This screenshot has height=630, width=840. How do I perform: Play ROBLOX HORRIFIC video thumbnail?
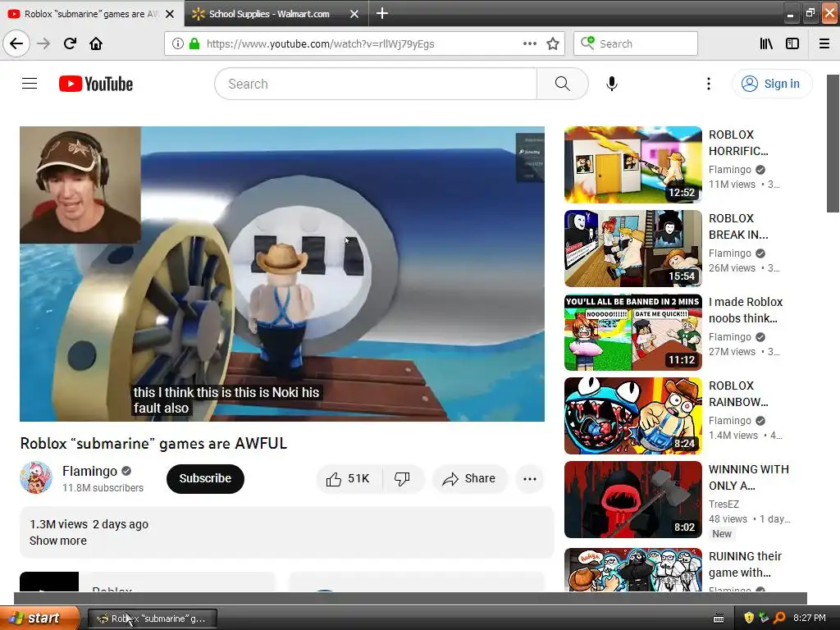632,164
